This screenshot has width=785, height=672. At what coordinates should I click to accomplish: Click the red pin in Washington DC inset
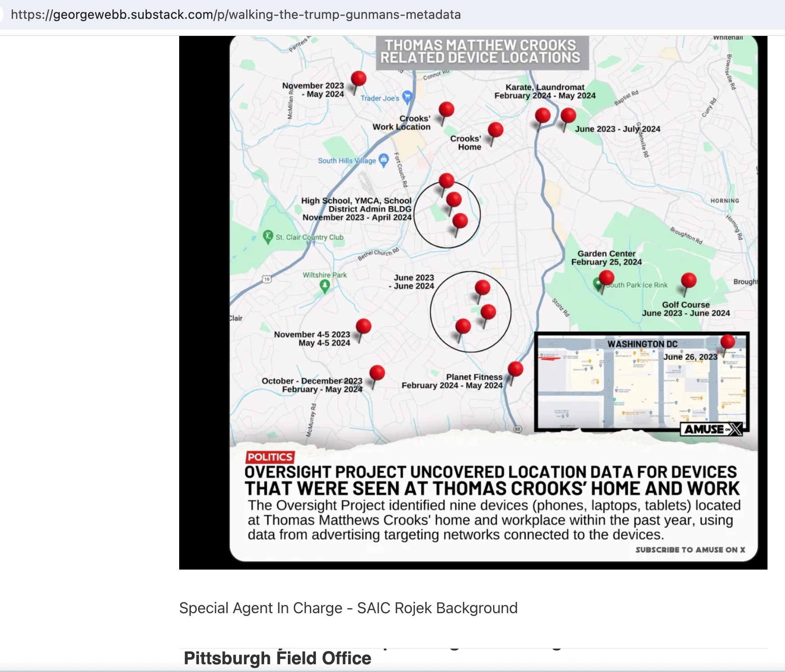click(x=727, y=342)
